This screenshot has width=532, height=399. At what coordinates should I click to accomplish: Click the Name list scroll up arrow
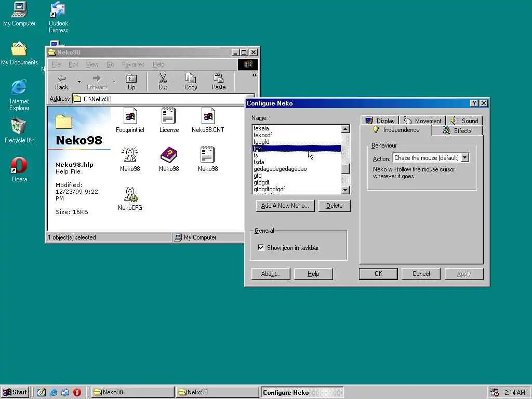pos(345,129)
